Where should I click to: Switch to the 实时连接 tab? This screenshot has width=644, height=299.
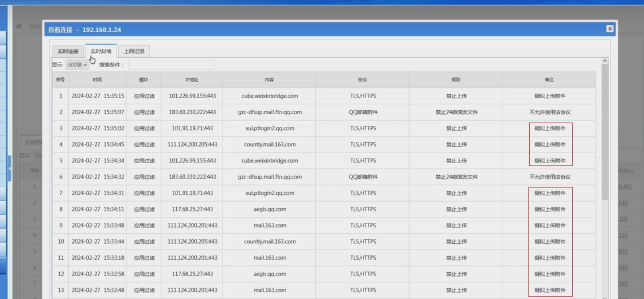[x=68, y=51]
